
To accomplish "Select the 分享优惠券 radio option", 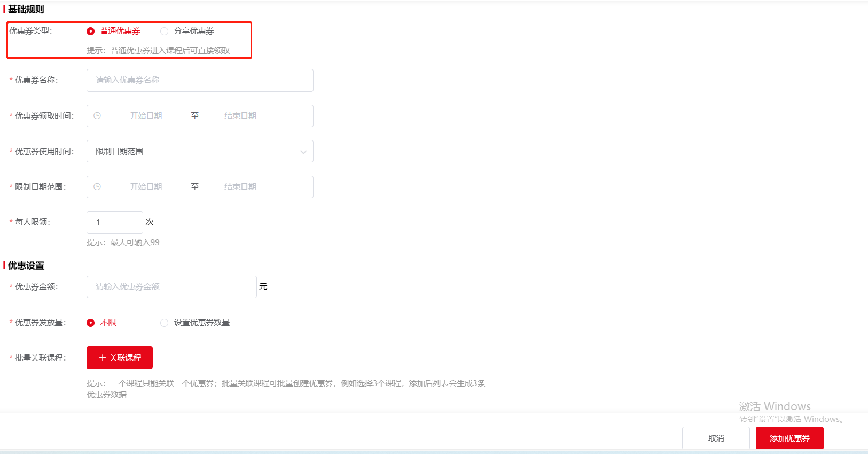I will coord(165,32).
